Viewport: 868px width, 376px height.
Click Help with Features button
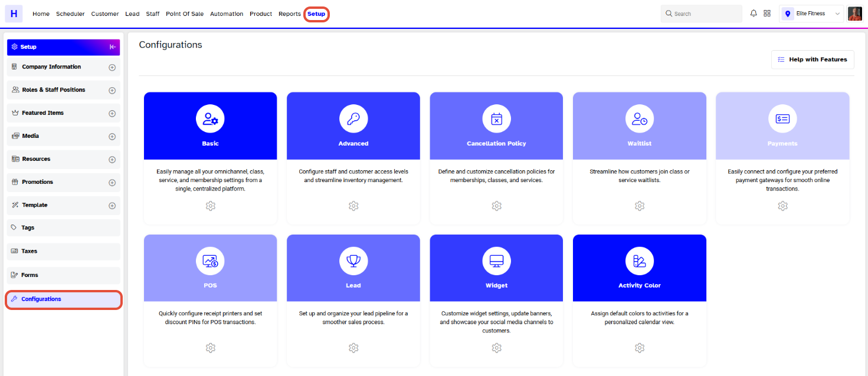click(x=813, y=60)
